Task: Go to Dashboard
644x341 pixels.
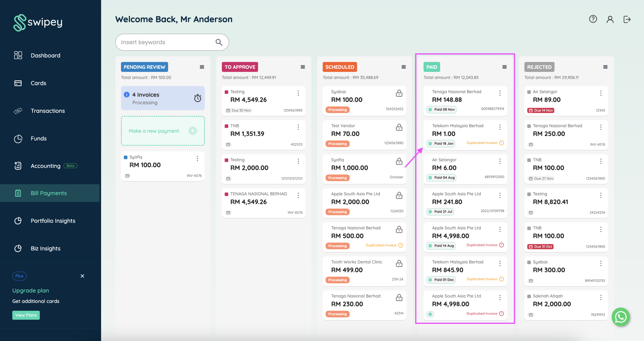Action: pyautogui.click(x=45, y=55)
